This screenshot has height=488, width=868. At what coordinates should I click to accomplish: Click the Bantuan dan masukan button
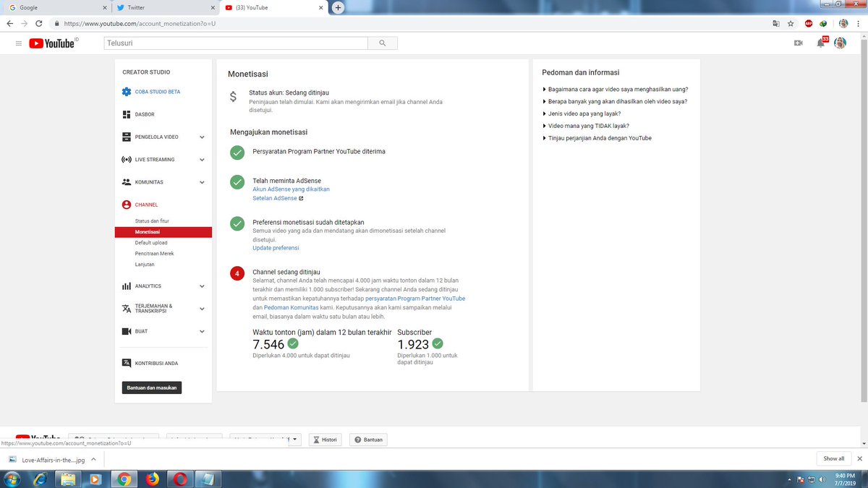[x=151, y=388]
